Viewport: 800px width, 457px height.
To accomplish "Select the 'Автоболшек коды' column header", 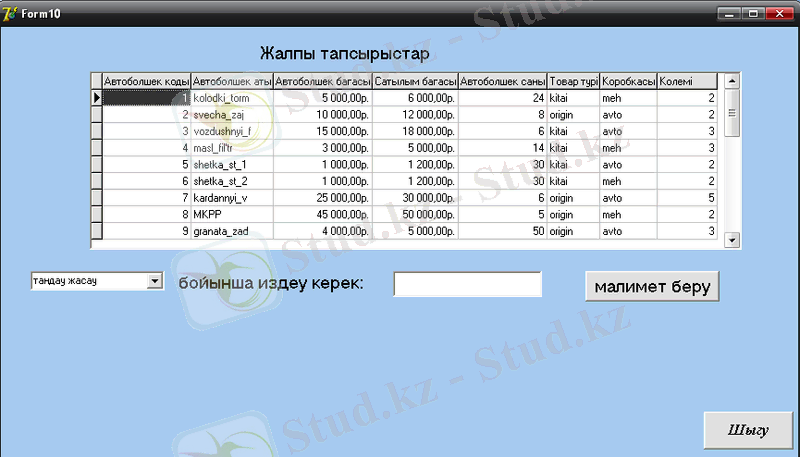I will (x=146, y=81).
